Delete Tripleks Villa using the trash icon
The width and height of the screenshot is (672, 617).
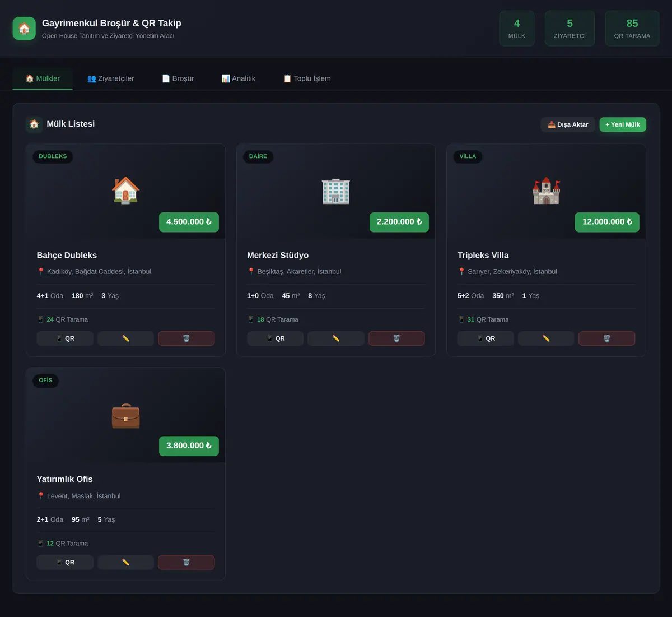[x=607, y=338]
